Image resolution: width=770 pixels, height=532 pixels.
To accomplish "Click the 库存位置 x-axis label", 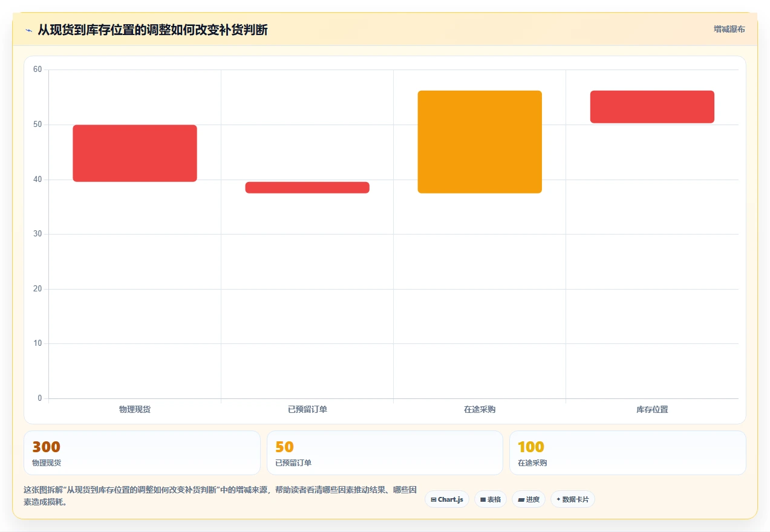I will (652, 409).
